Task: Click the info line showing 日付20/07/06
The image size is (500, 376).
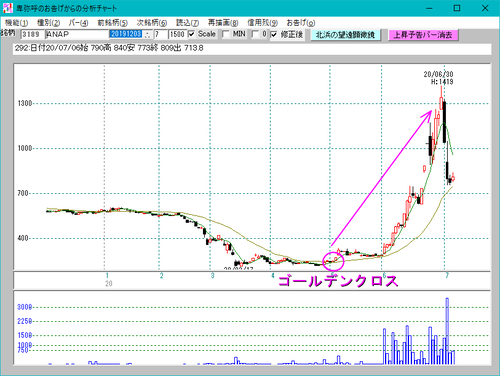Action: [252, 48]
